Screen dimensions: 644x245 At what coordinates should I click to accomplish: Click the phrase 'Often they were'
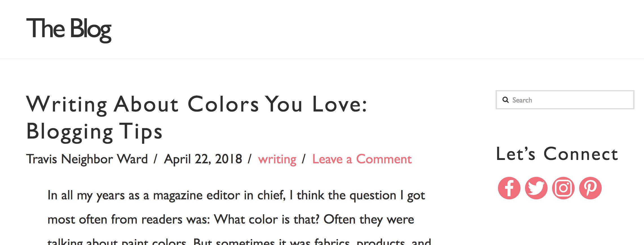point(369,220)
